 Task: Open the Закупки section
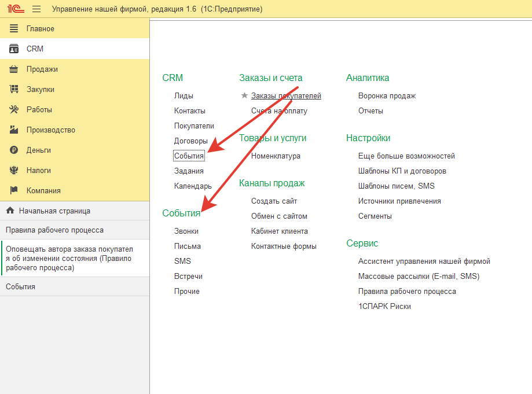(75, 89)
